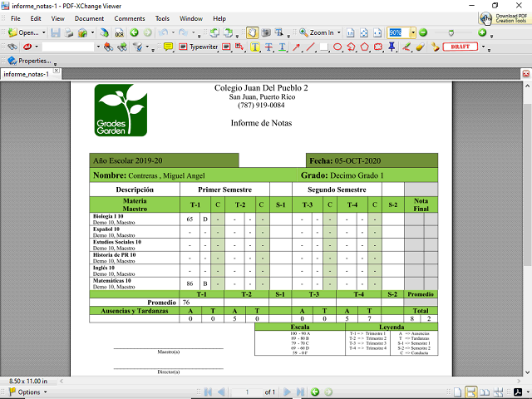Image resolution: width=532 pixels, height=399 pixels.
Task: Select the Oval shape tool
Action: (337, 47)
